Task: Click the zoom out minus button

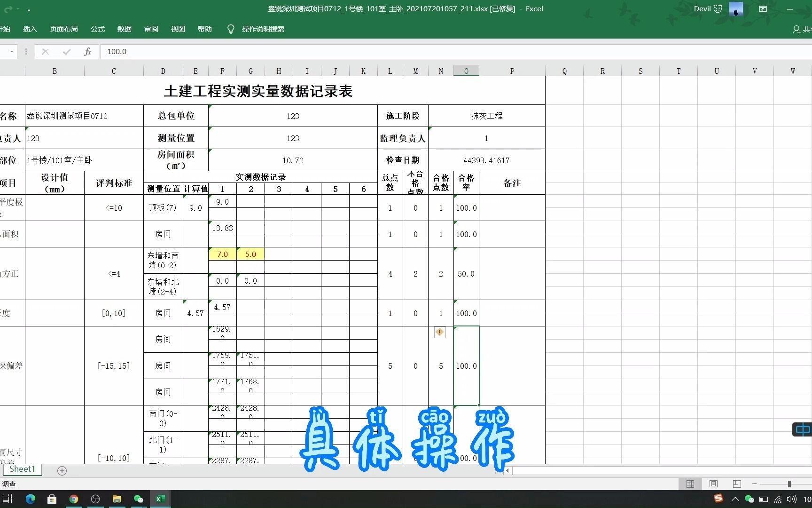Action: [x=755, y=484]
